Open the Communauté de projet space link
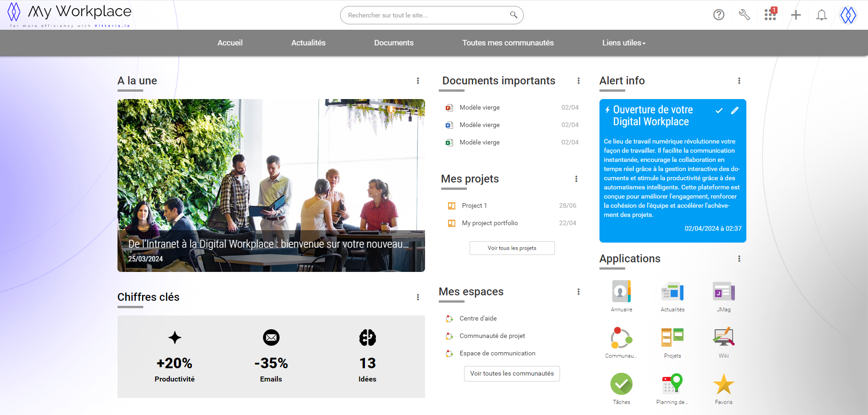The image size is (868, 415). [x=493, y=336]
